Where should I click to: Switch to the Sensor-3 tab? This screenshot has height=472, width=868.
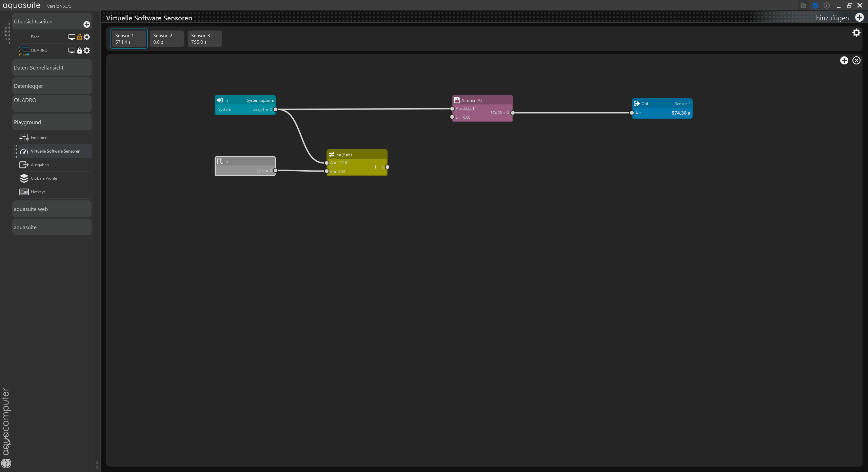[204, 39]
